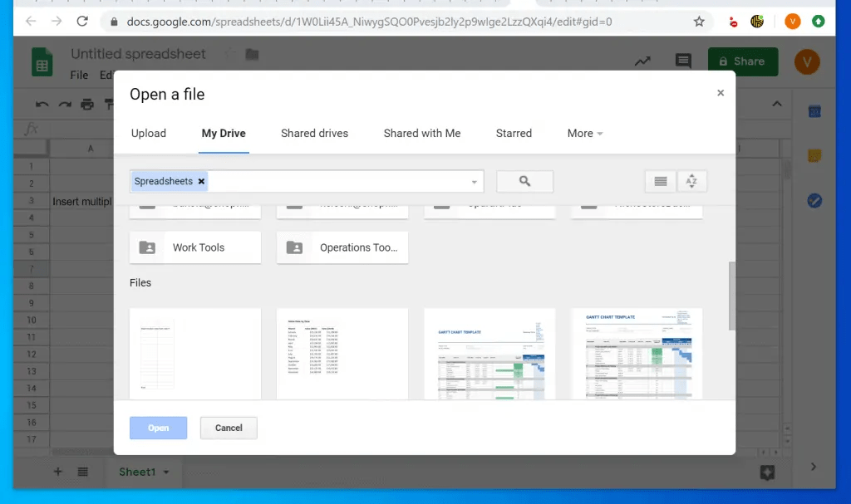Click the Sheets home green icon

click(x=41, y=62)
